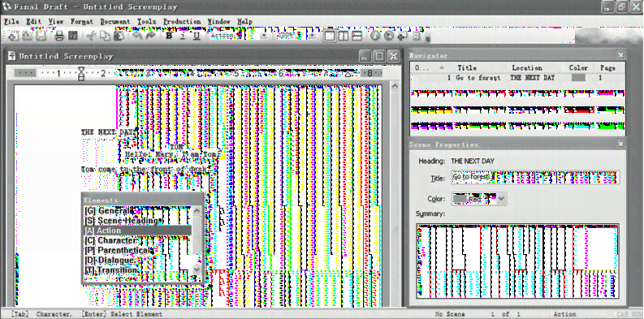Open the 100% zoom dropdown
This screenshot has width=644, height=319.
(313, 37)
